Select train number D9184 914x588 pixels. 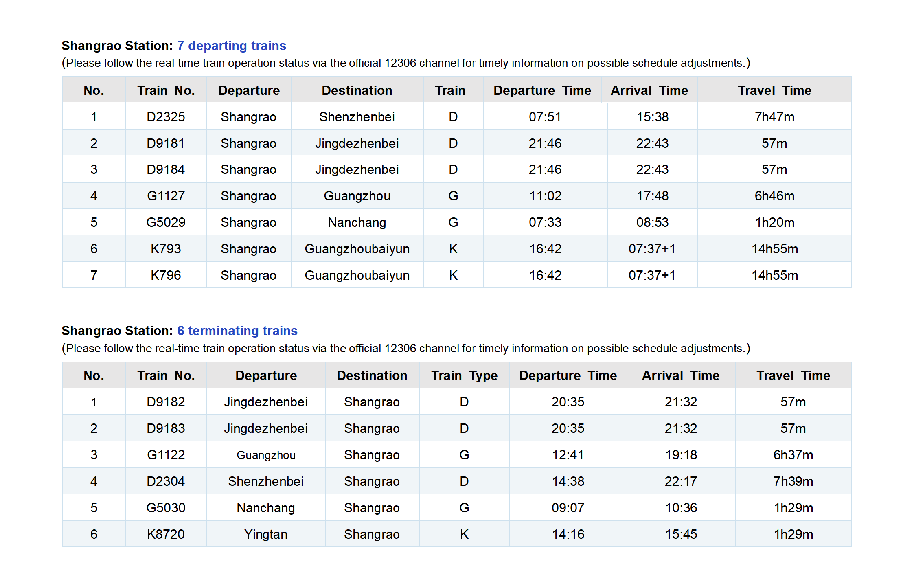166,169
